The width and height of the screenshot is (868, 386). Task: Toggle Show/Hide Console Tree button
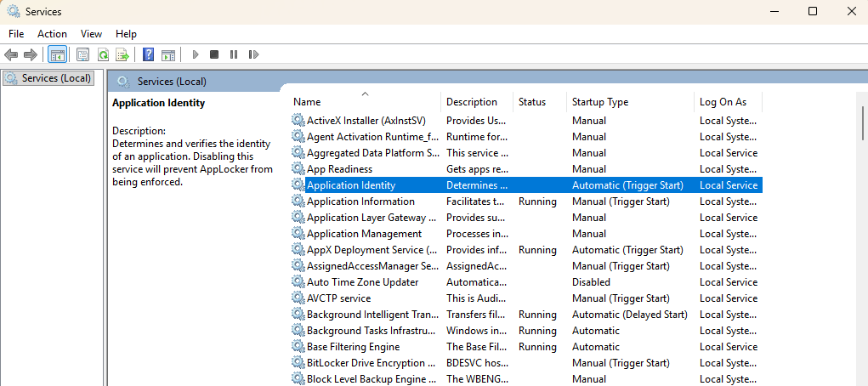tap(57, 54)
